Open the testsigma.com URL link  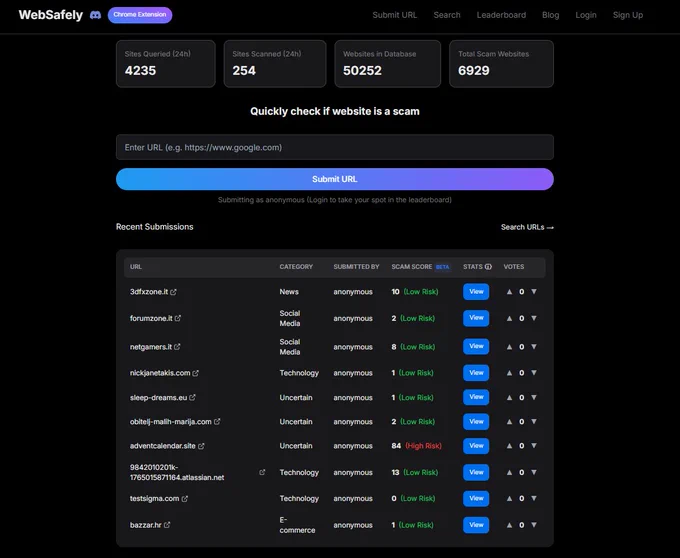pyautogui.click(x=154, y=499)
